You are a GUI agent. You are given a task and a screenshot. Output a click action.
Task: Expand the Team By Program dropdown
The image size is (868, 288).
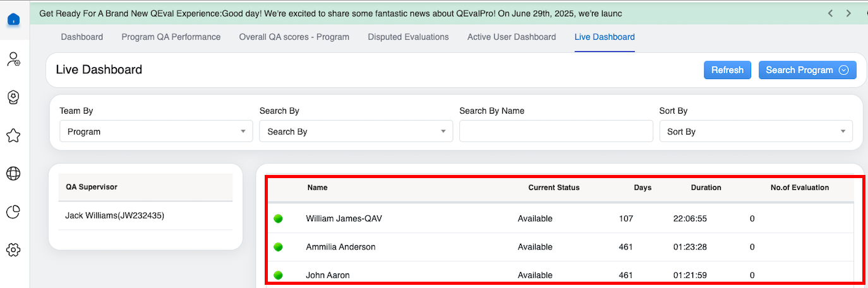(x=154, y=131)
